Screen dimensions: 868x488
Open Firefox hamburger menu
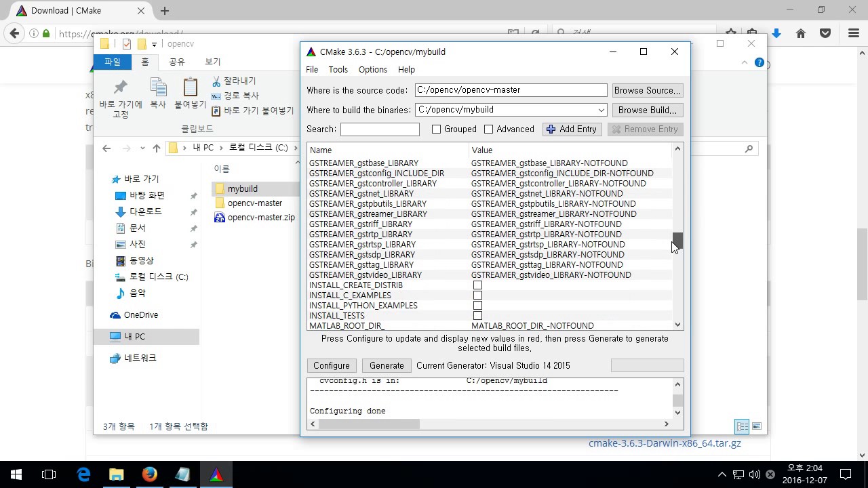tap(854, 33)
